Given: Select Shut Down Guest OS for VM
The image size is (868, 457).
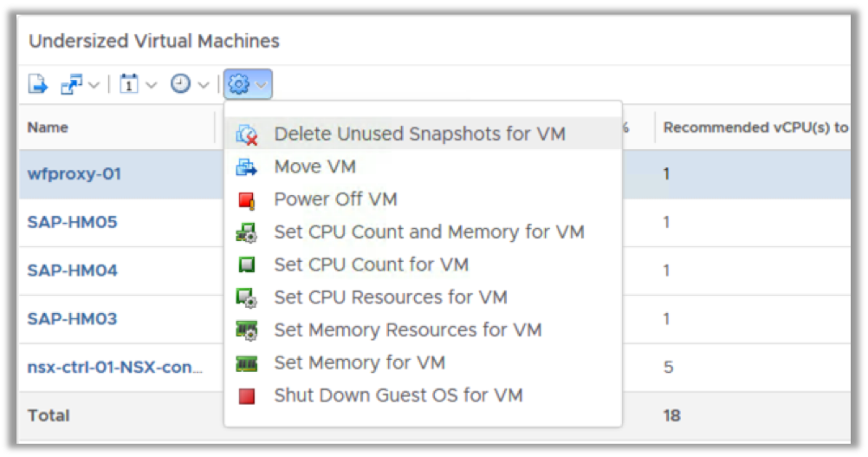Looking at the screenshot, I should (x=398, y=395).
